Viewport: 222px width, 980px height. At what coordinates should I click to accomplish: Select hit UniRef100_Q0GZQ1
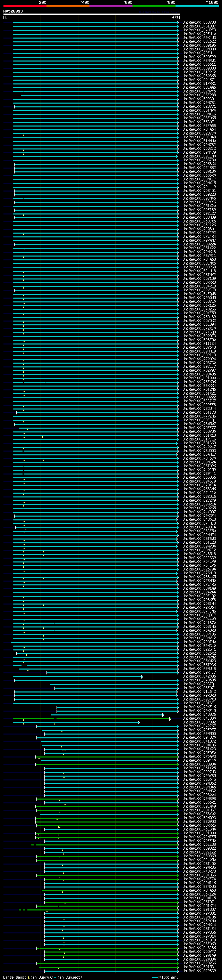tap(199, 684)
